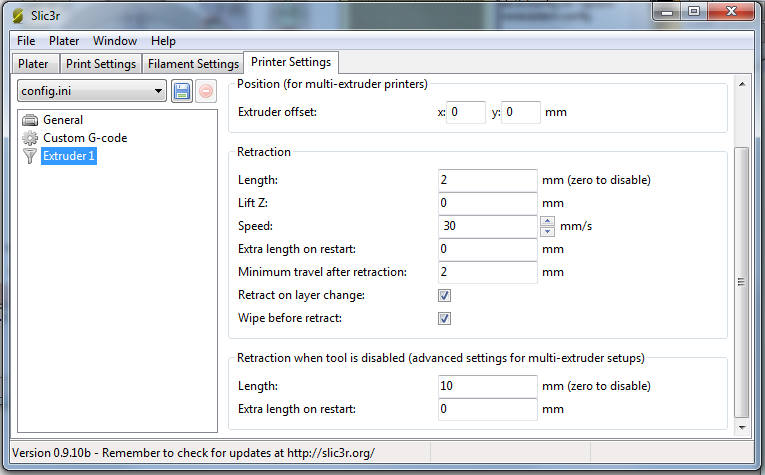This screenshot has width=765, height=475.
Task: Increase retraction Speed with up arrow
Action: click(x=547, y=221)
